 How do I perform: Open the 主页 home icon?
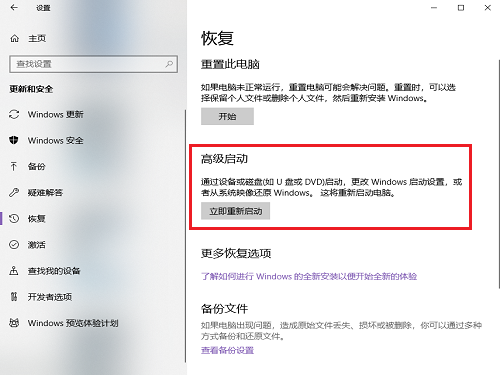(14, 39)
